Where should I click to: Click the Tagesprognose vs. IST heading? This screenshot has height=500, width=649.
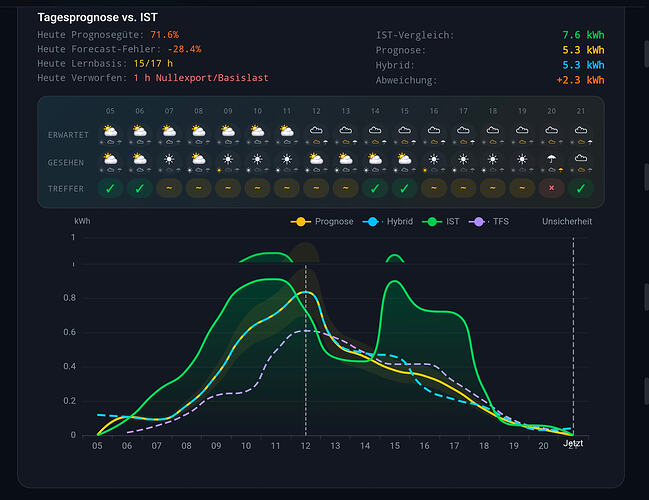98,17
